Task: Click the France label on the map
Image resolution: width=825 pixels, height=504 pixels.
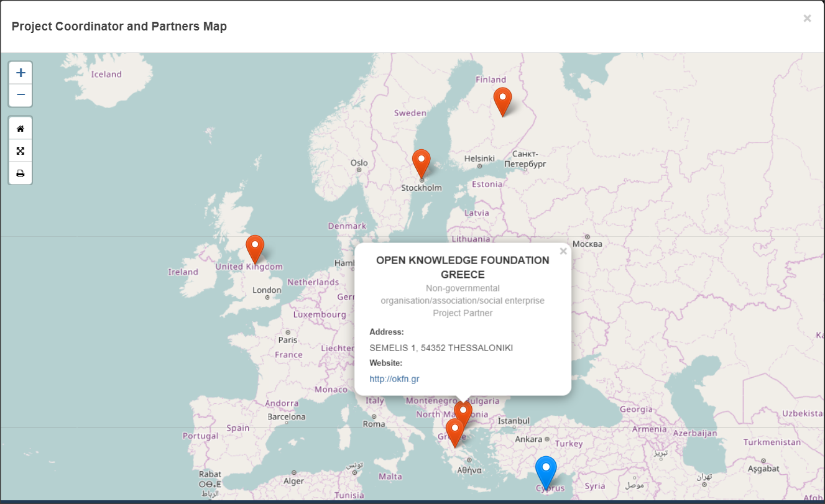Action: coord(289,355)
